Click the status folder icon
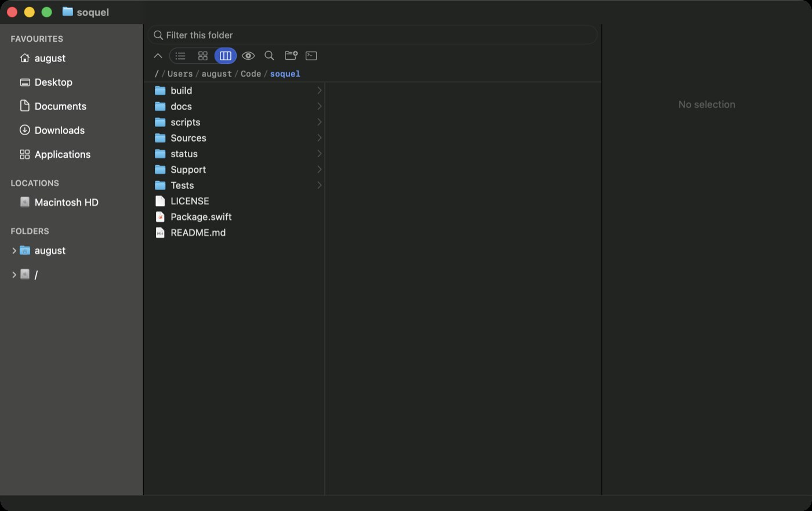Viewport: 812px width, 511px height. click(160, 154)
